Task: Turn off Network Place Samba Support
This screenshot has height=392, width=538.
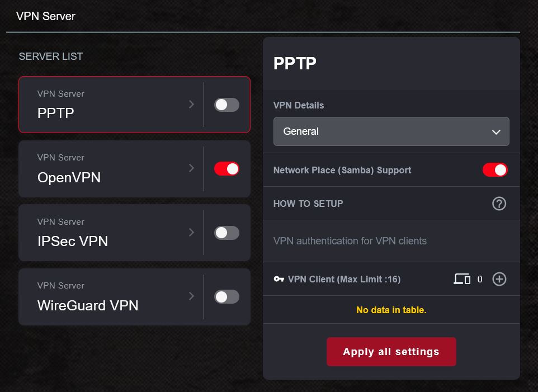Action: coord(494,170)
